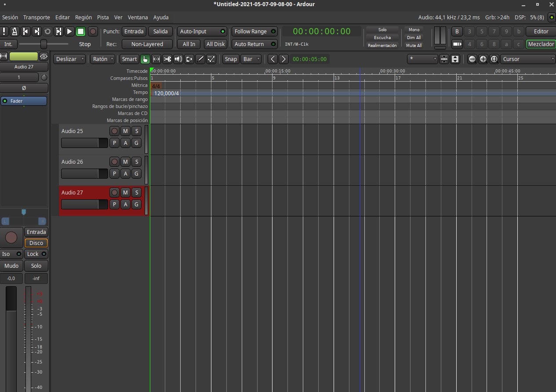556x392 pixels.
Task: Mute the Audio 25 track
Action: tap(125, 131)
